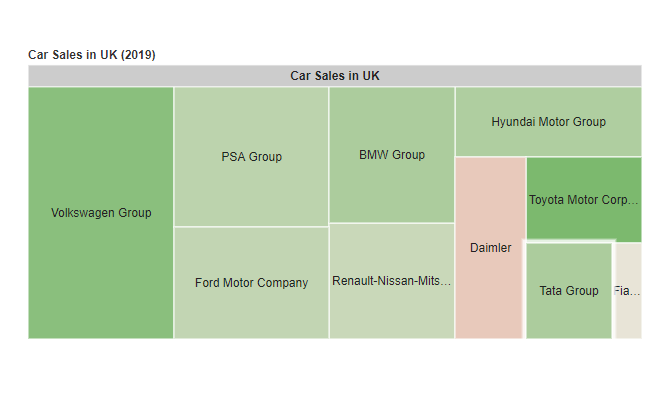Select the Daimler tile
Viewport: 672px width, 413px height.
coord(490,248)
